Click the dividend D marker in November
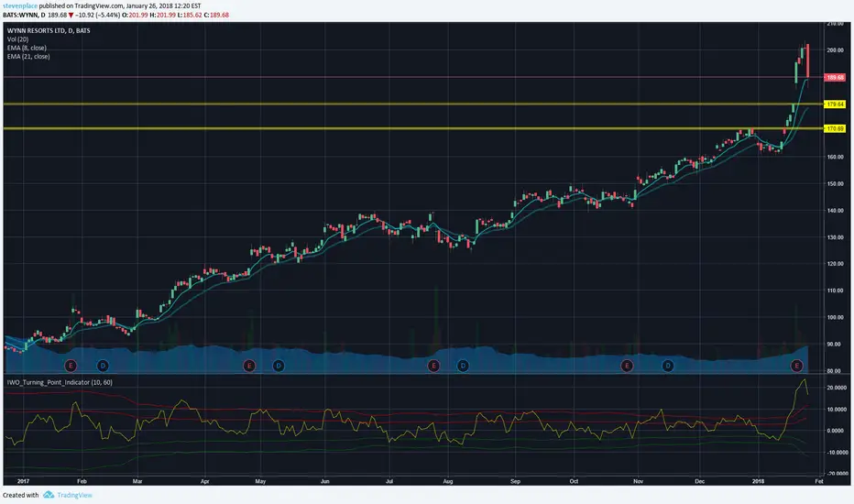The image size is (854, 504). (668, 366)
